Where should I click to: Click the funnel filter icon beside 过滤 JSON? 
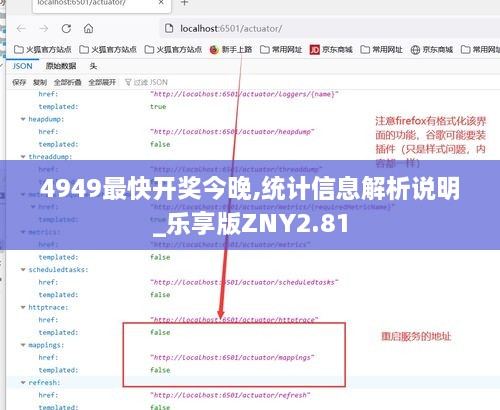pyautogui.click(x=128, y=82)
